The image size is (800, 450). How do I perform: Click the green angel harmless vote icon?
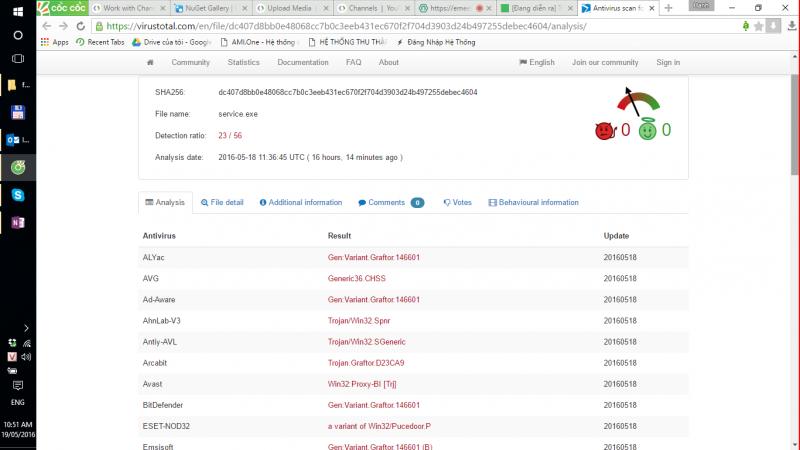[x=647, y=129]
